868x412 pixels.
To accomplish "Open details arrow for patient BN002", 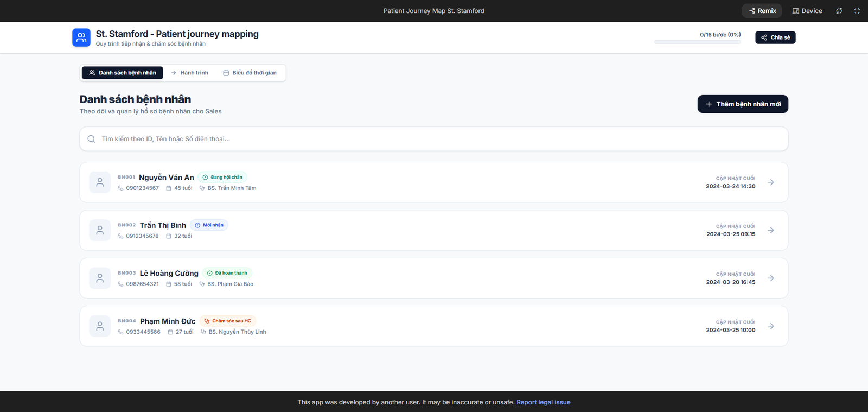I will click(770, 230).
